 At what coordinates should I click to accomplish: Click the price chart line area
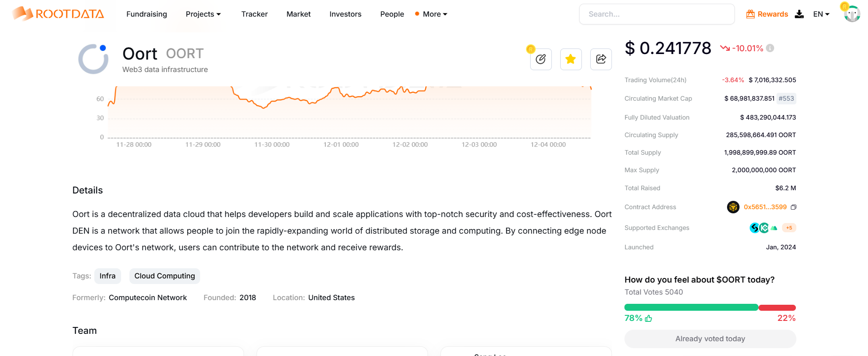coord(349,112)
